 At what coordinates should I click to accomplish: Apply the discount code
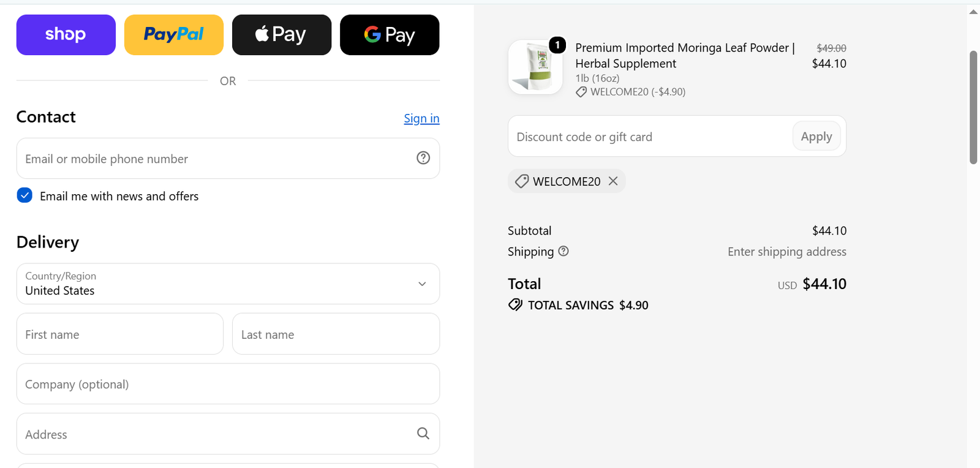[816, 136]
